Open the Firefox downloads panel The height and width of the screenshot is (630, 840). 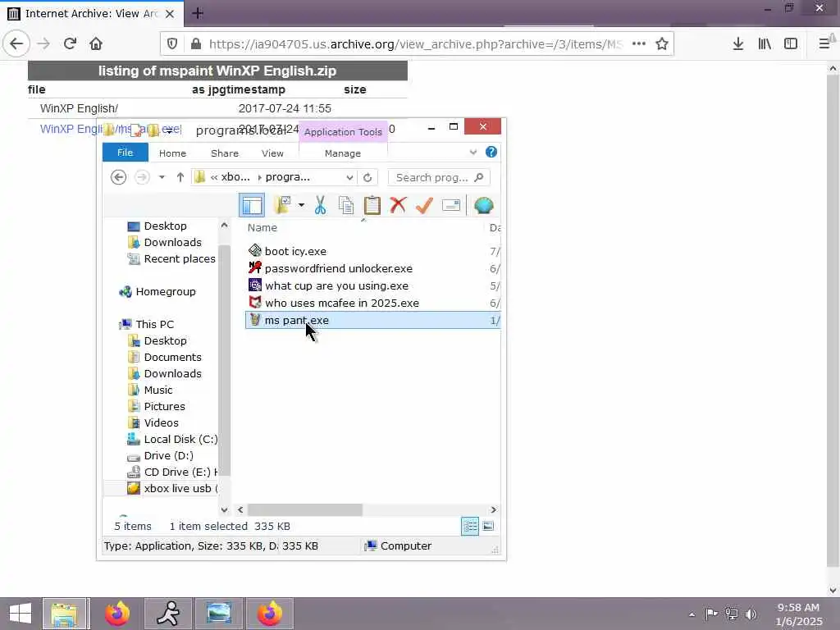click(737, 43)
